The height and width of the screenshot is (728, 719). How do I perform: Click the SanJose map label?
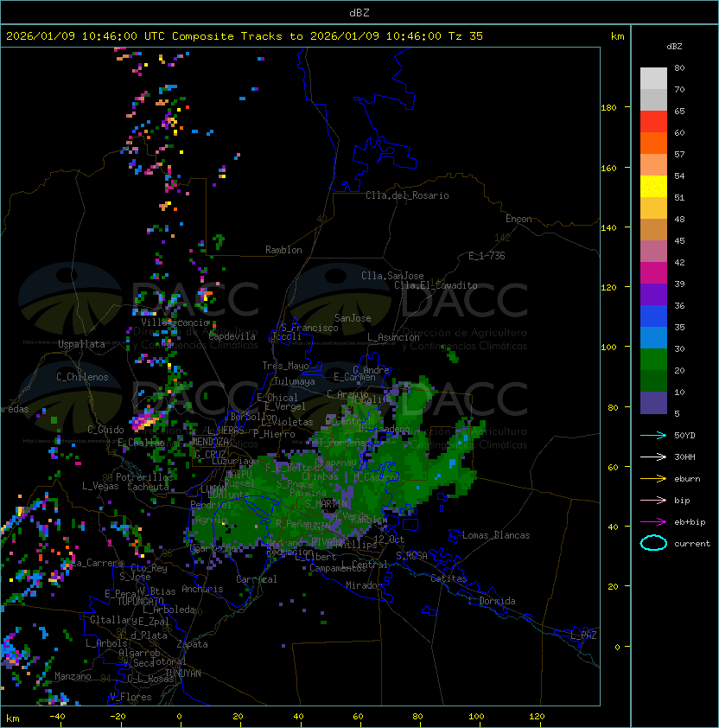tap(353, 318)
